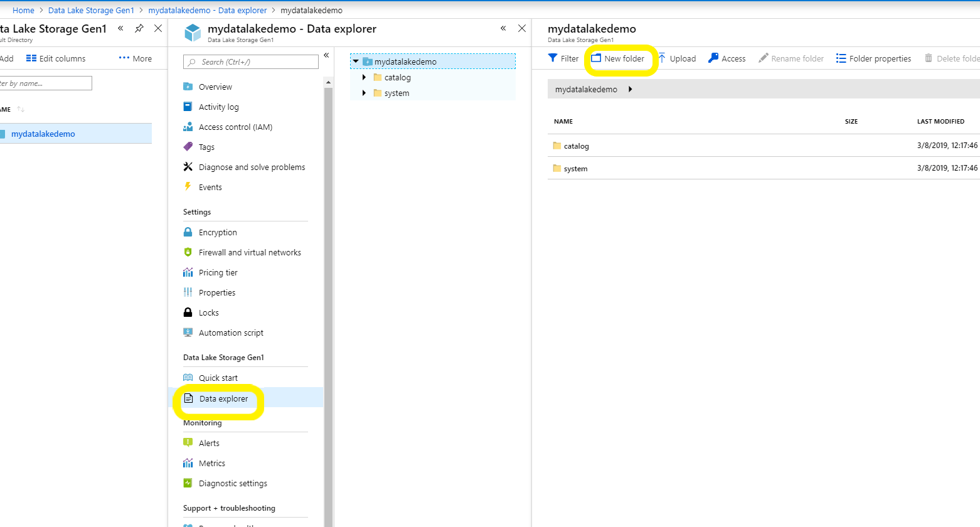The width and height of the screenshot is (980, 527).
Task: Click Delete folder trash icon
Action: coord(929,58)
